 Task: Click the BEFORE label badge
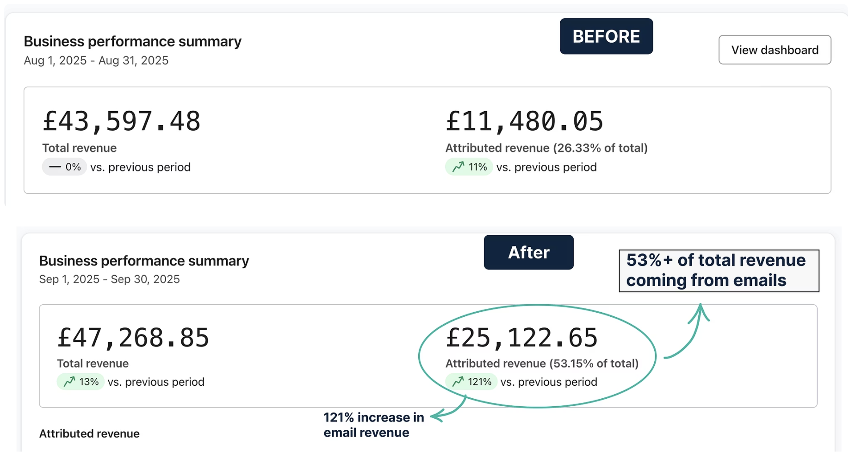point(606,37)
